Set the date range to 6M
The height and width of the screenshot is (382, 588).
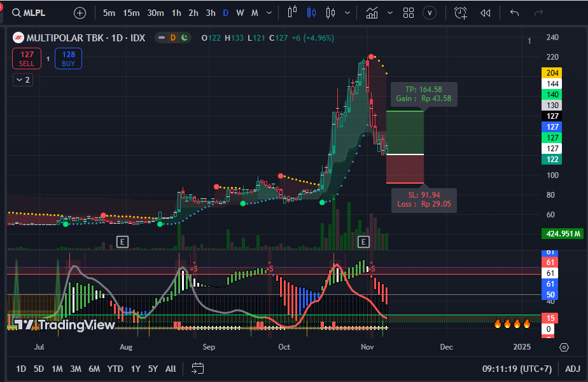94,369
